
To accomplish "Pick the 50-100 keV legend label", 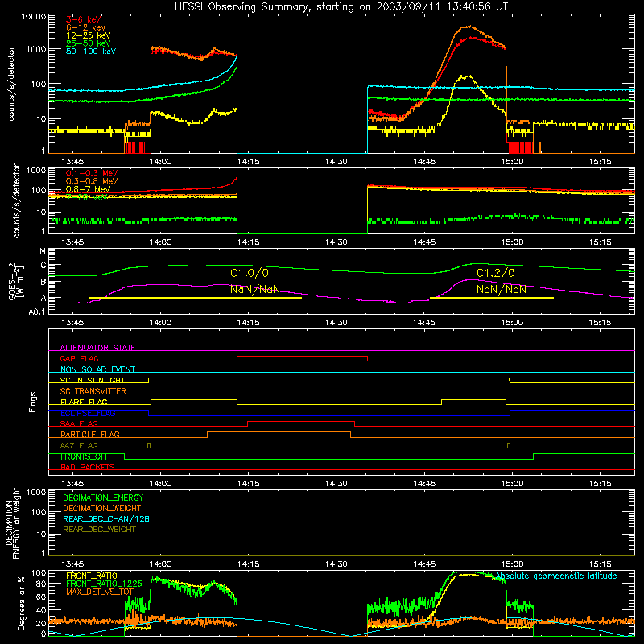I will click(x=91, y=52).
